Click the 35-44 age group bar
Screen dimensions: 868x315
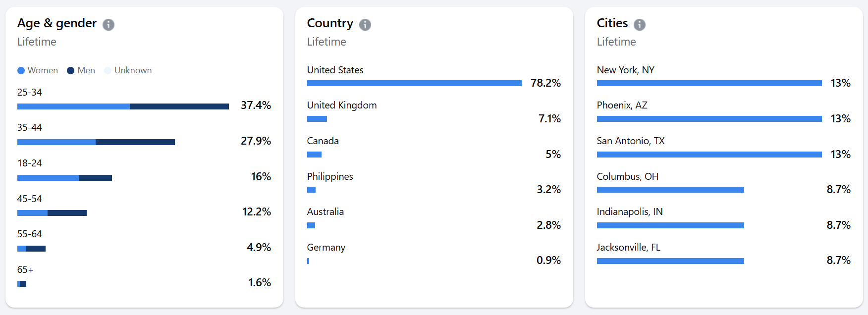pyautogui.click(x=96, y=142)
